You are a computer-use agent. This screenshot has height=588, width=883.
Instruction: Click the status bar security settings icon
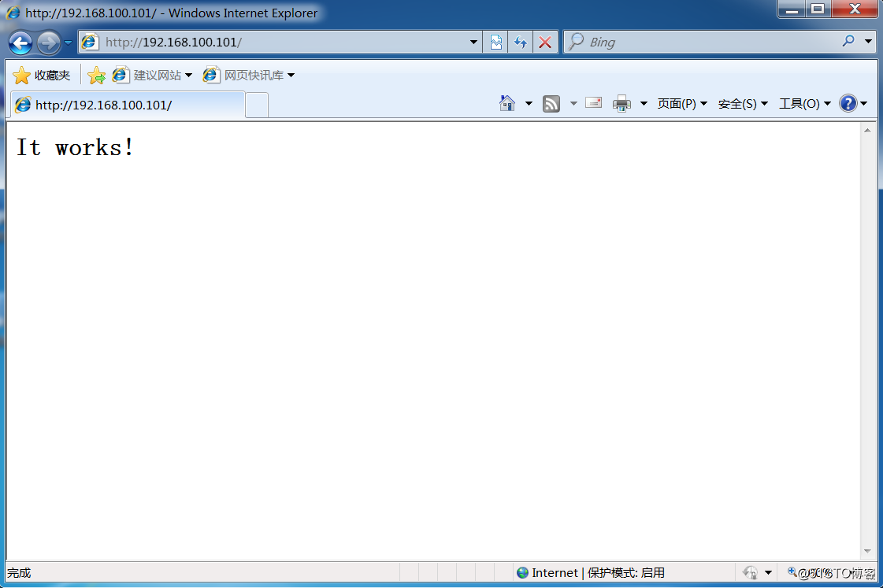750,573
